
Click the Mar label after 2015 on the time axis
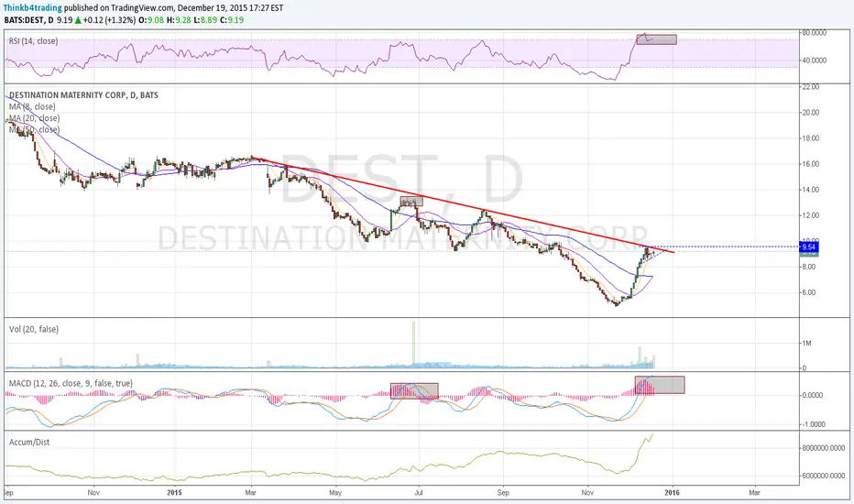click(x=250, y=493)
